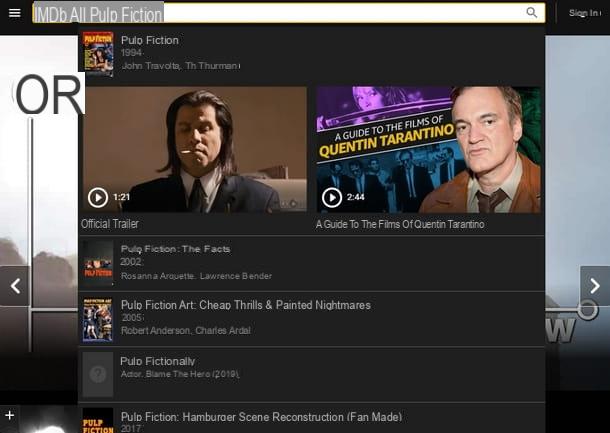Open the Tarantino films guide thumbnail
The image size is (610, 433).
point(428,149)
